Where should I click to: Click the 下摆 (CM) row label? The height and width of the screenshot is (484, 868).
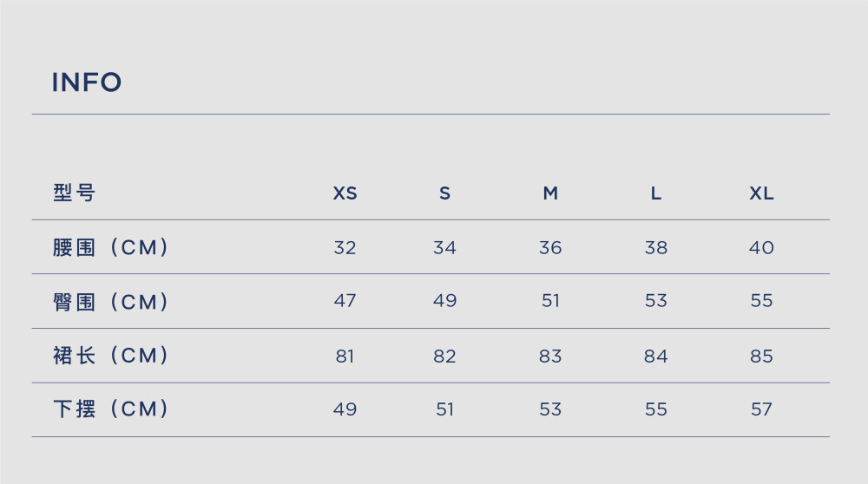pyautogui.click(x=111, y=409)
